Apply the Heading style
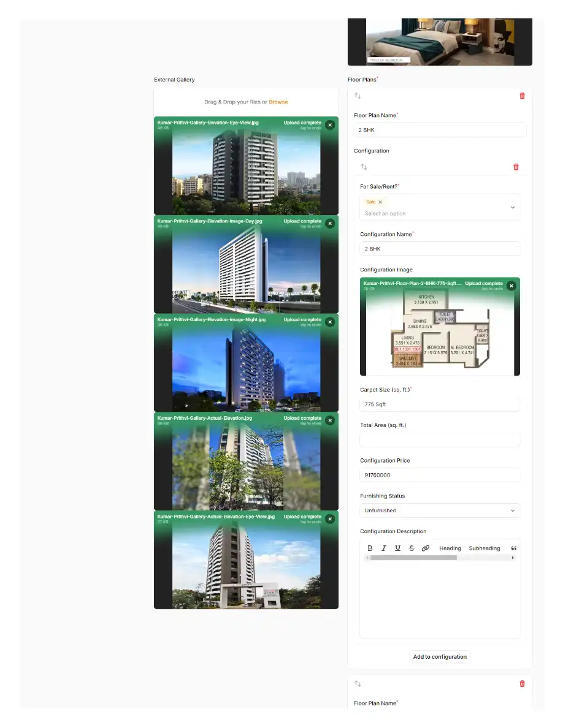The height and width of the screenshot is (728, 563). (x=450, y=548)
